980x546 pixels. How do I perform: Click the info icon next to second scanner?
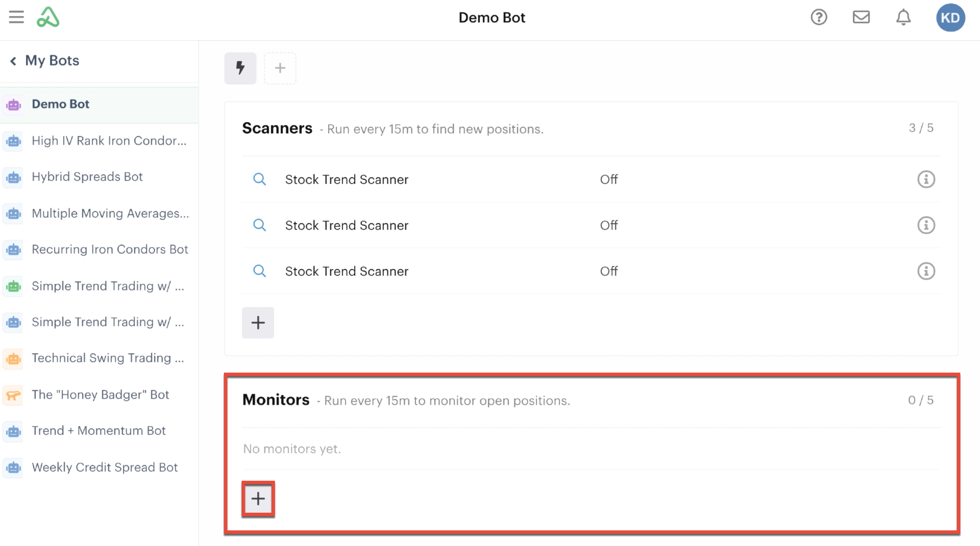pyautogui.click(x=927, y=225)
